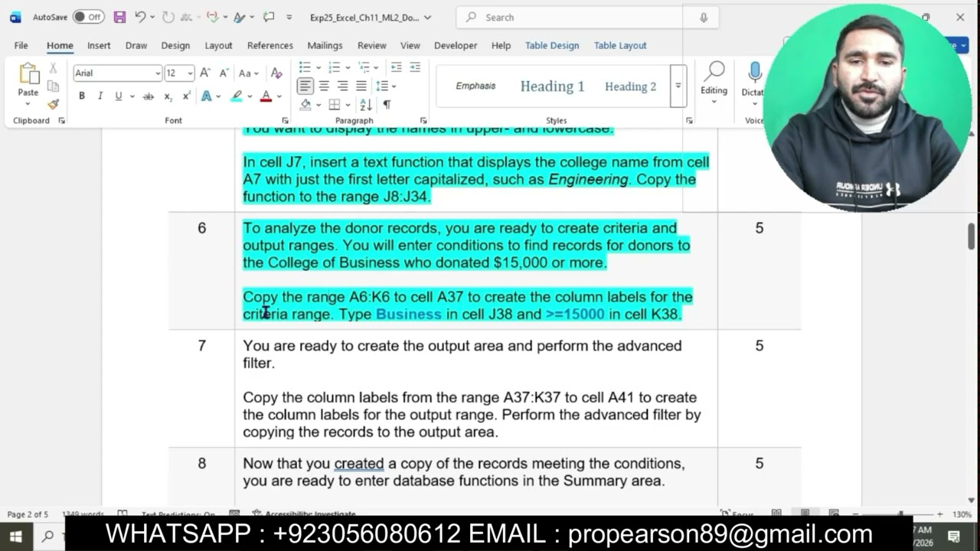Toggle Bold formatting
This screenshot has width=980, height=551.
click(82, 96)
